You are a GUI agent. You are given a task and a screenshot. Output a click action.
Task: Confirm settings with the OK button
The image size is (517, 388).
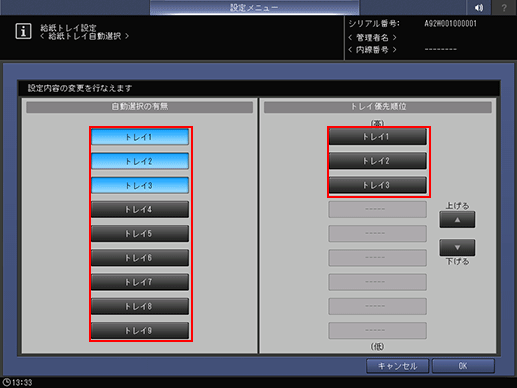click(x=463, y=366)
